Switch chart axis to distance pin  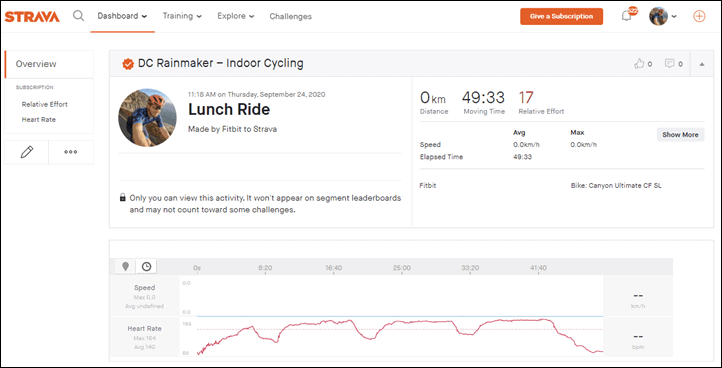[x=125, y=266]
